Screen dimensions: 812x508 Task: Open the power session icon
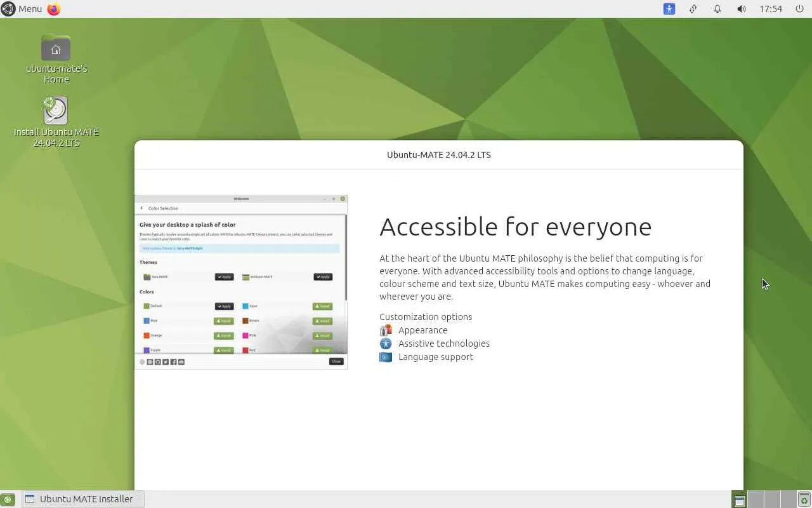tap(799, 9)
